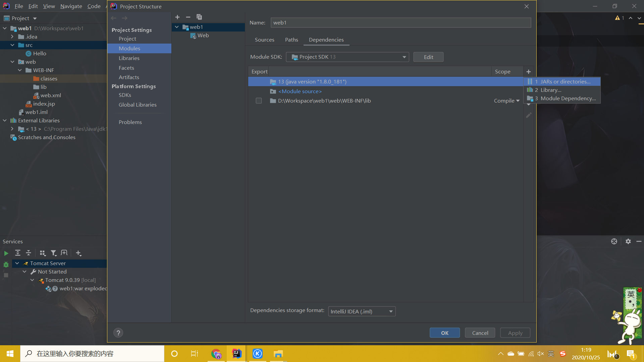644x362 pixels.
Task: Copy the selected module icon
Action: coord(199,17)
